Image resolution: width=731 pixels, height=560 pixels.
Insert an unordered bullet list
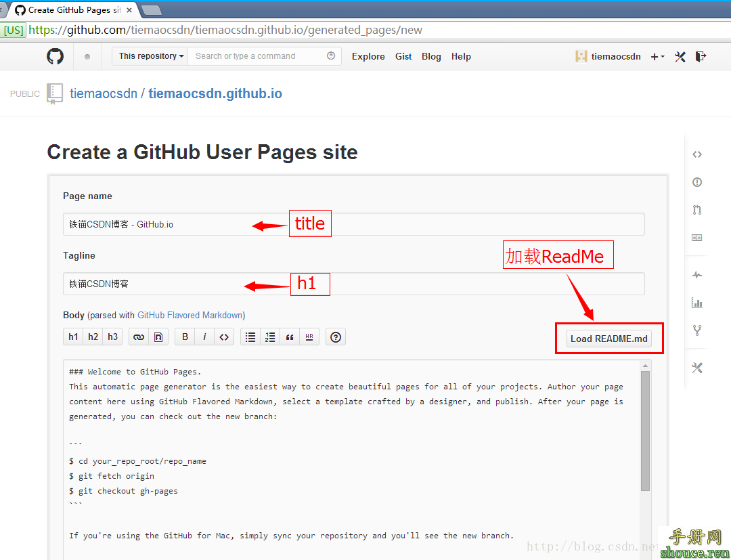[250, 337]
